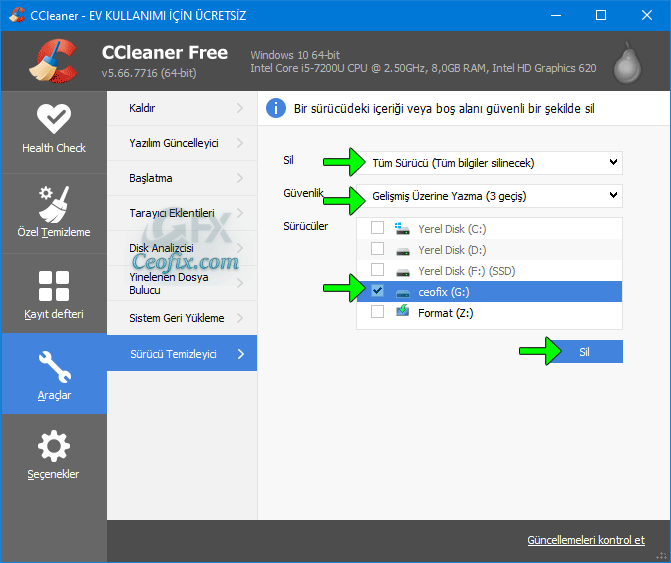
Task: Select Sürücü Temizleyici tool
Action: tap(182, 353)
